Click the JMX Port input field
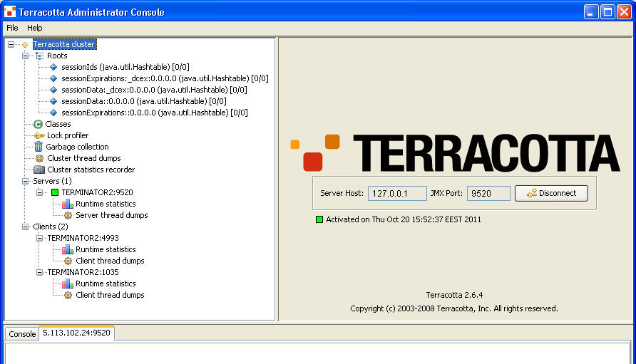Image resolution: width=636 pixels, height=364 pixels. point(488,193)
